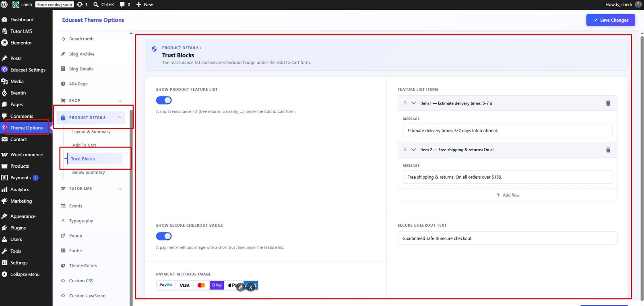The image size is (644, 306).
Task: Click the updates icon in admin bar
Action: [80, 4]
